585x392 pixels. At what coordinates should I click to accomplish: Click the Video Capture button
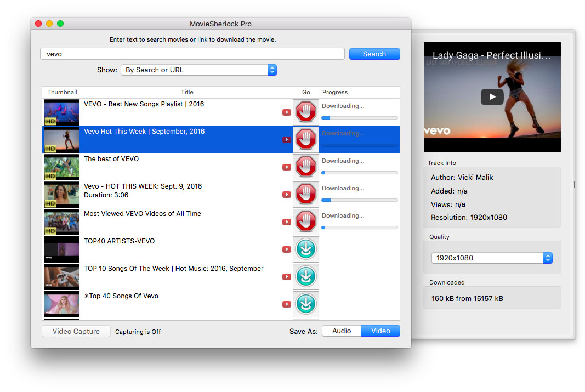click(76, 331)
